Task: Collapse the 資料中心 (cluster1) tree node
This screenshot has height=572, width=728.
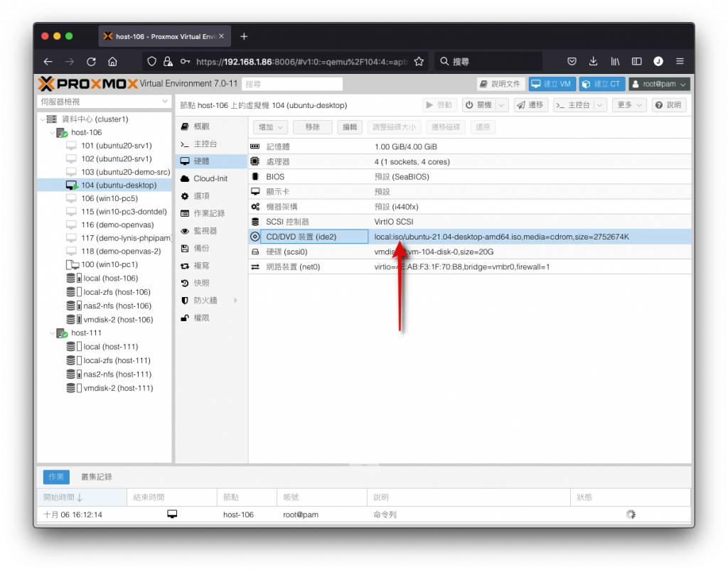Action: click(42, 119)
